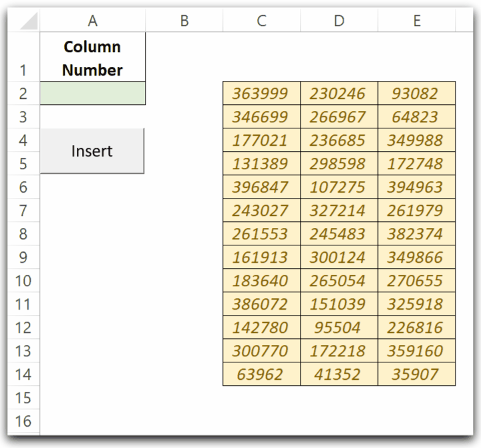Screen dimensions: 481x448
Task: Click the Insert button
Action: click(x=92, y=150)
